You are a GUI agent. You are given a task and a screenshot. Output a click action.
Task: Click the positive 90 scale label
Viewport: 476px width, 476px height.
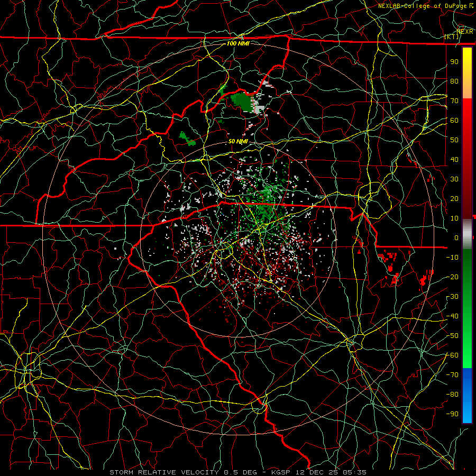(454, 62)
